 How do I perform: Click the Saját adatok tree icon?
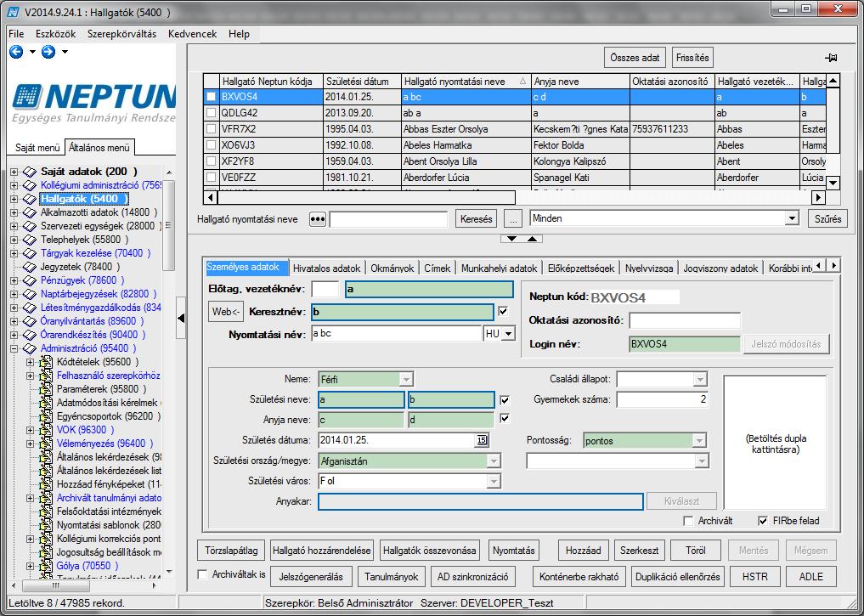click(30, 172)
